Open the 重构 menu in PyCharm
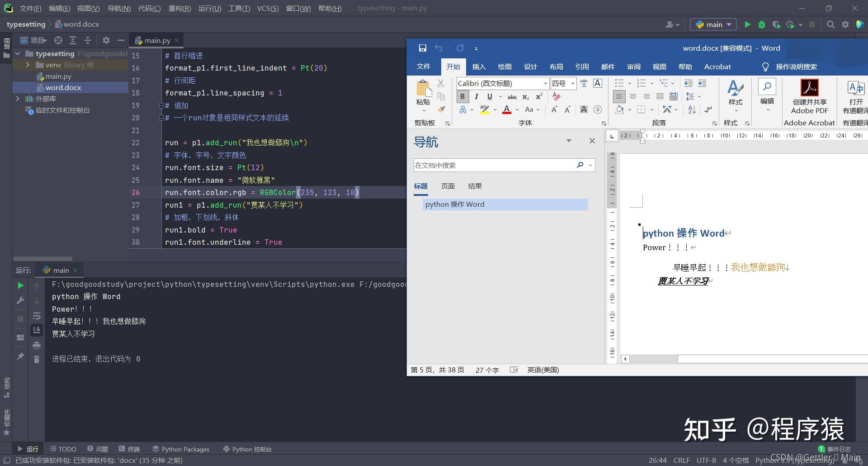 (179, 8)
